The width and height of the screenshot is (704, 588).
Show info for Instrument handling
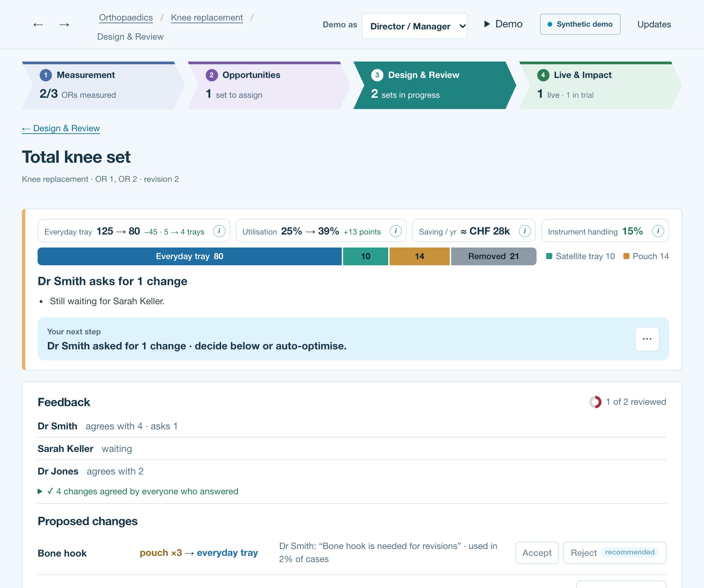coord(658,231)
